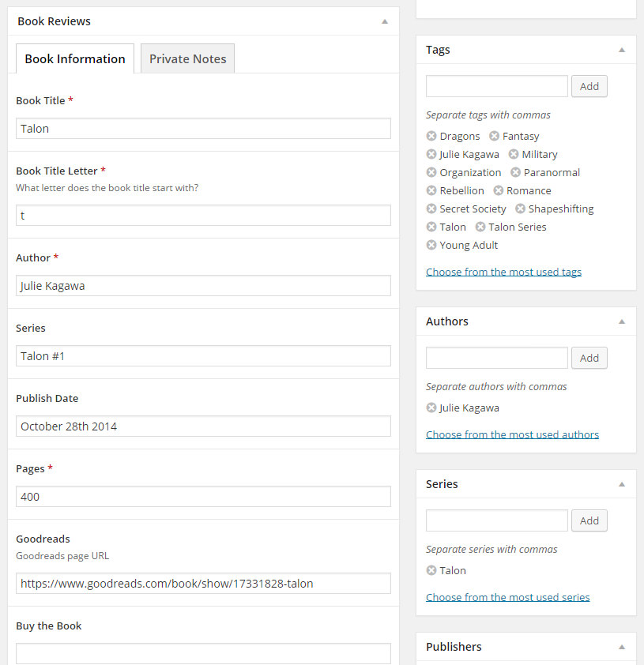Focus the Publish Date input field

tap(203, 426)
